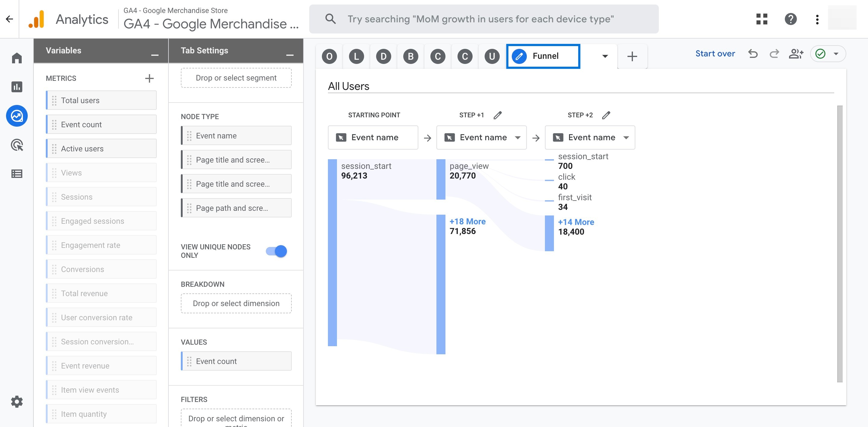
Task: Click the Add metrics (+) icon
Action: pos(148,78)
